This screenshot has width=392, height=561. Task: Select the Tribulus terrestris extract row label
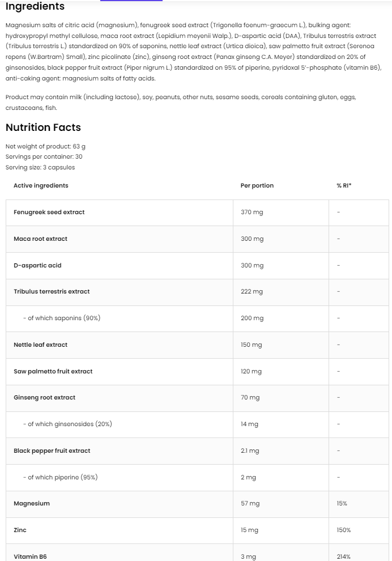click(x=52, y=292)
